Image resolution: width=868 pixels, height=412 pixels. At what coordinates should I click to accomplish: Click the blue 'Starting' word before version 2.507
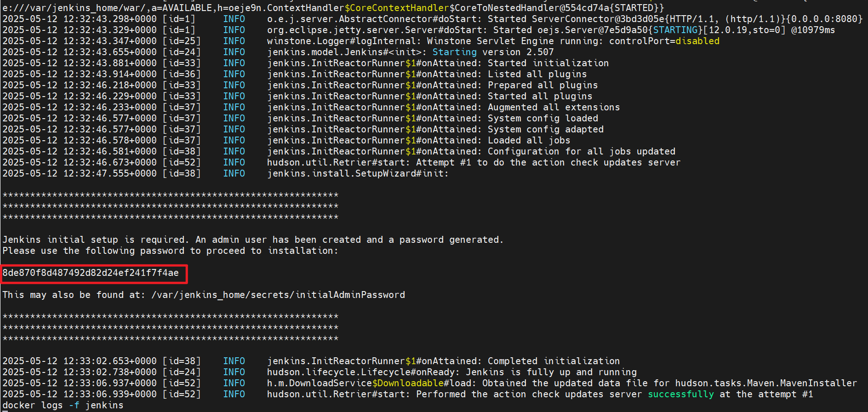(454, 52)
